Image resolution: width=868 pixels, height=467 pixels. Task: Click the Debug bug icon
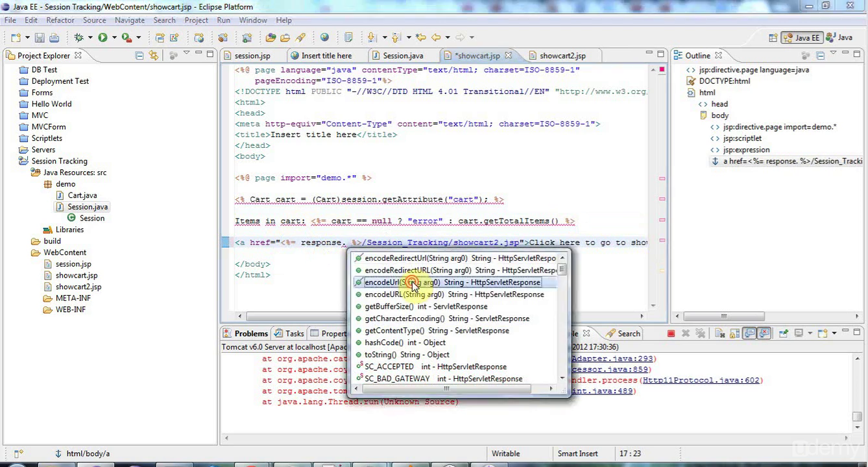coord(78,38)
